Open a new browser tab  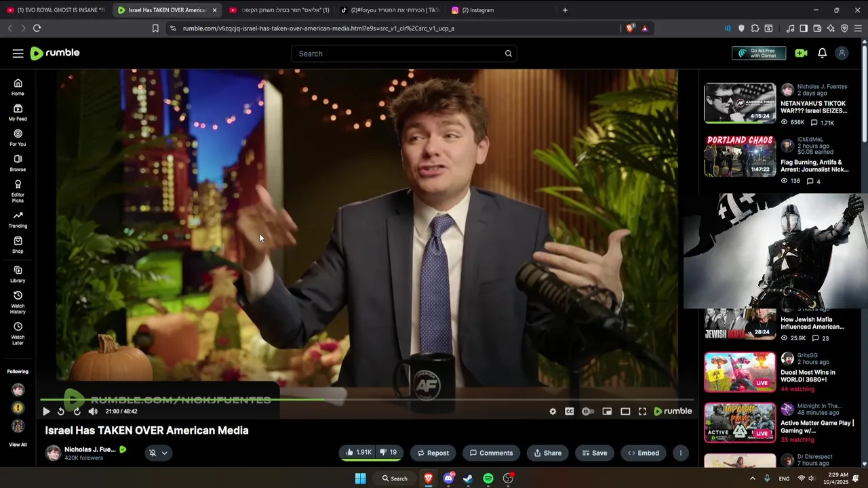coord(565,10)
